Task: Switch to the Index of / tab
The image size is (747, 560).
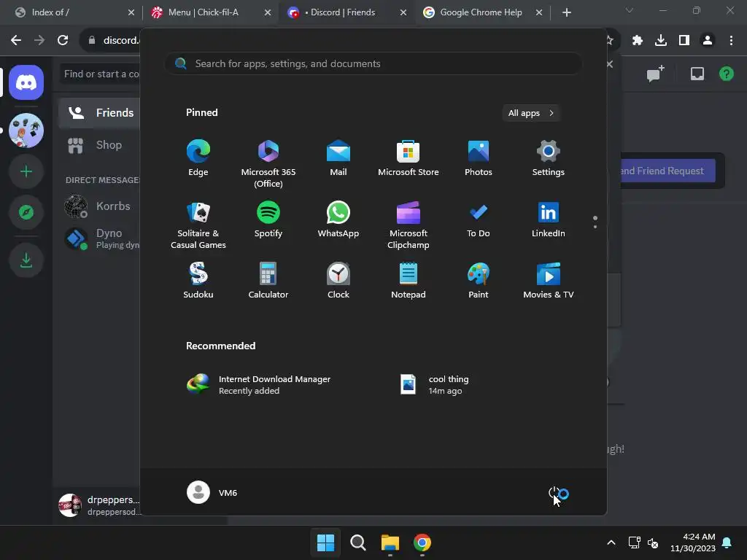Action: pyautogui.click(x=73, y=12)
